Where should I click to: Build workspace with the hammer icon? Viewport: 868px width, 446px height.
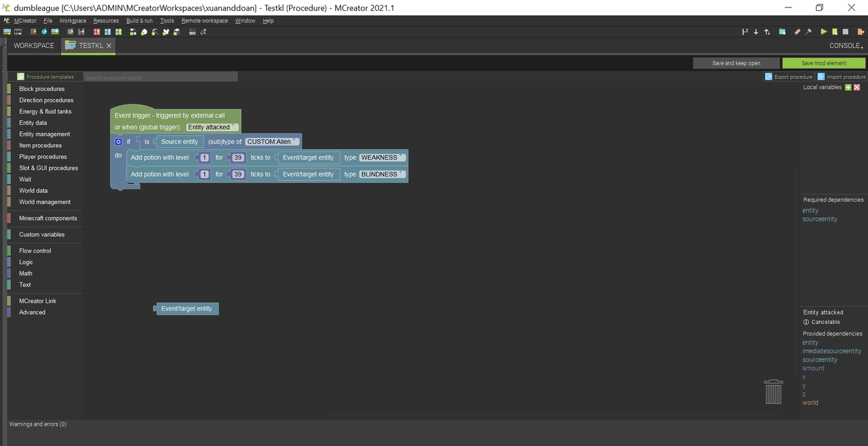coord(808,31)
